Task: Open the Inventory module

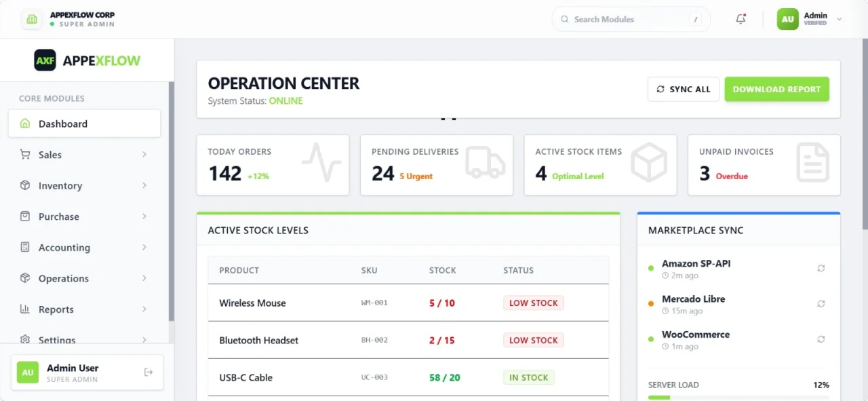Action: point(85,185)
